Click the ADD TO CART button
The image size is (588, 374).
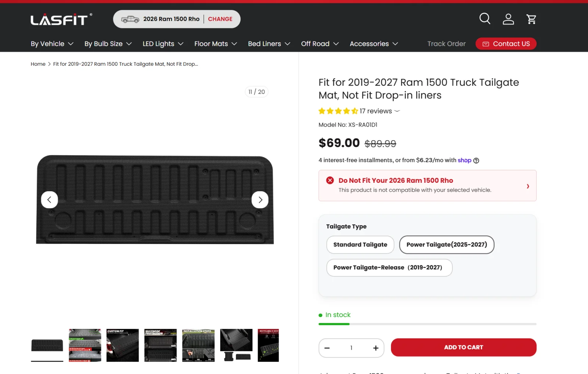(463, 347)
